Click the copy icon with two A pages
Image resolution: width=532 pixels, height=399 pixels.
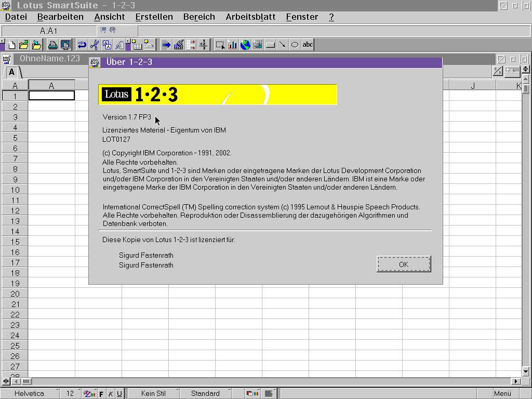(x=107, y=45)
